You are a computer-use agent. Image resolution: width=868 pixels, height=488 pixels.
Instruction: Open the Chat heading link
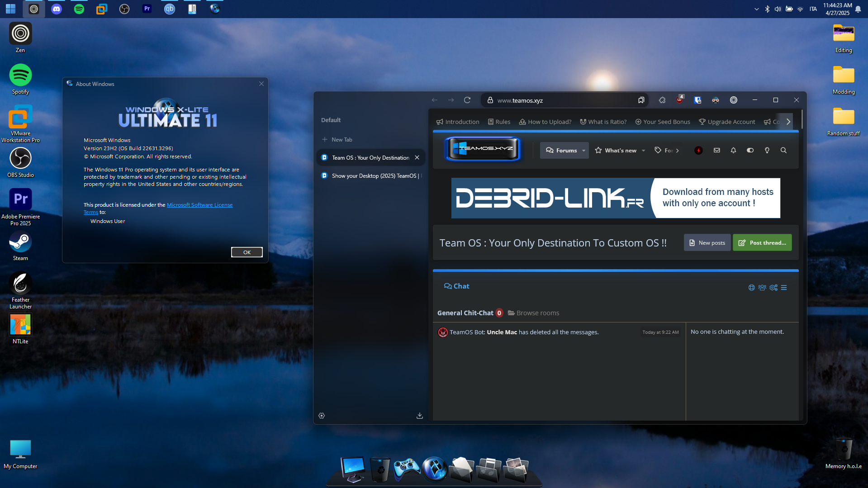[x=456, y=286]
